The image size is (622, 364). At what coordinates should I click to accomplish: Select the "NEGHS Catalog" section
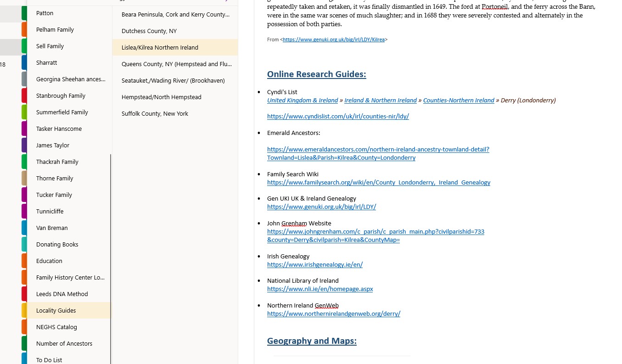56,327
